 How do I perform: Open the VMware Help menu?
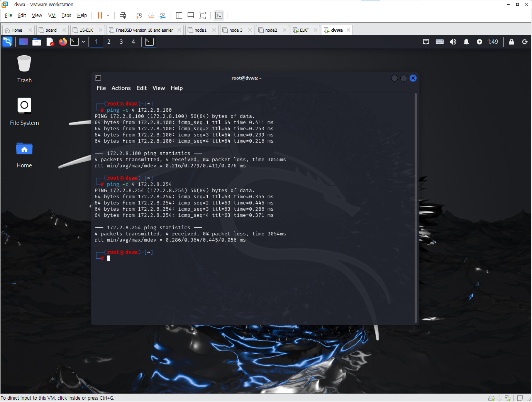click(x=82, y=15)
